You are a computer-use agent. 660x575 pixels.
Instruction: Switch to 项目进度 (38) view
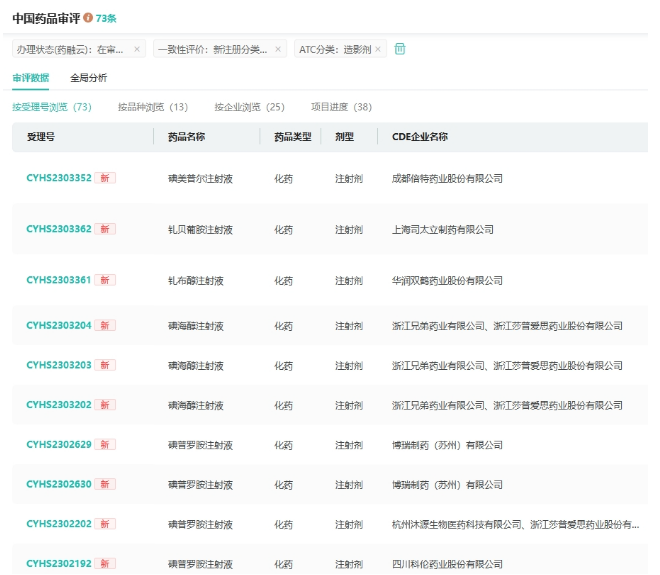pyautogui.click(x=341, y=107)
